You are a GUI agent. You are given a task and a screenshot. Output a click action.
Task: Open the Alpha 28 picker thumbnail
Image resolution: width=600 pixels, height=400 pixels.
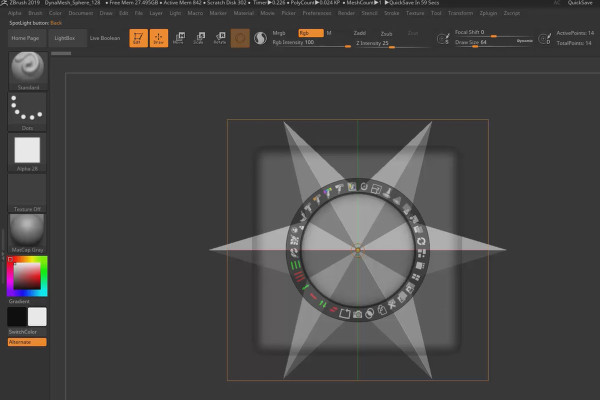pyautogui.click(x=27, y=152)
